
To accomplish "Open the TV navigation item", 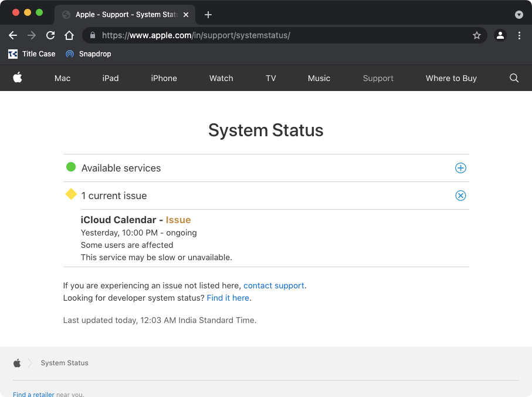I will [271, 79].
